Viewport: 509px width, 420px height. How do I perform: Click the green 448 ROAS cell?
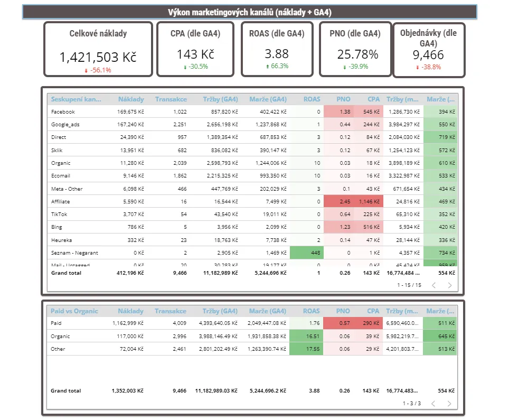click(306, 253)
